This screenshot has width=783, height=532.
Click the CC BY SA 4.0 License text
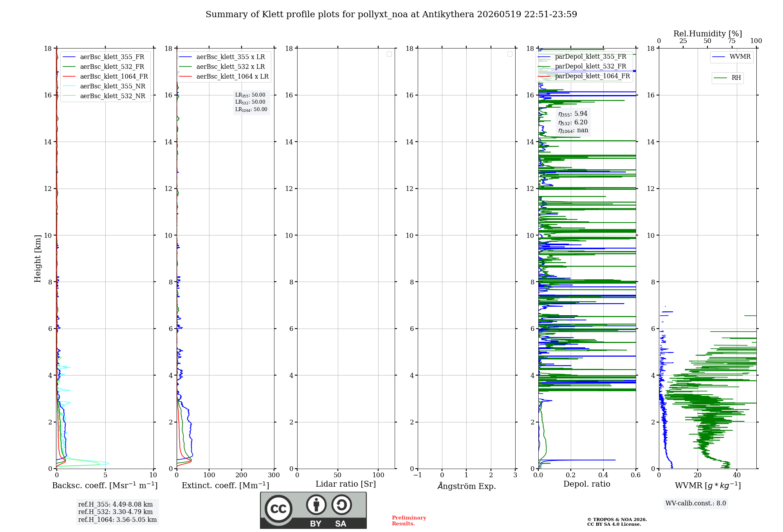click(614, 525)
